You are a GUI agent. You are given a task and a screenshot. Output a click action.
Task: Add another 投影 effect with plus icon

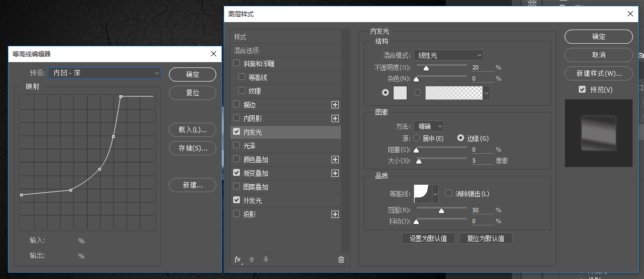(335, 214)
